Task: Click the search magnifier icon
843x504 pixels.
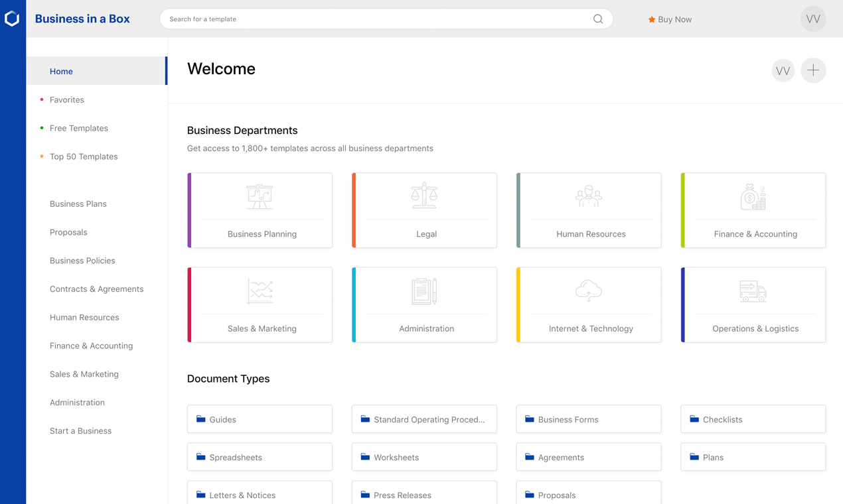Action: click(598, 19)
